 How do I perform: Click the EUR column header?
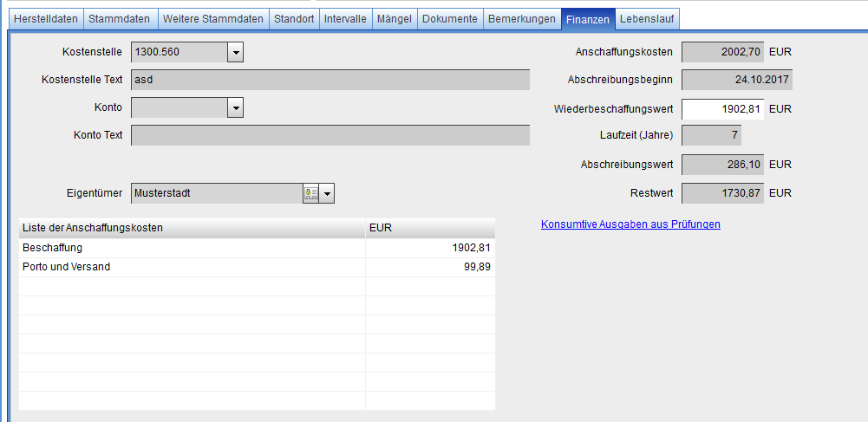point(429,228)
